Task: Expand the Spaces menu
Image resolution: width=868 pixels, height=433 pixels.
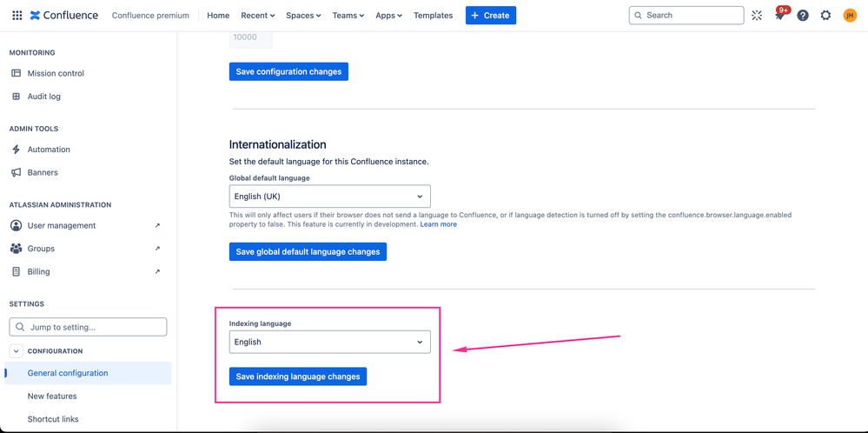Action: pyautogui.click(x=303, y=16)
